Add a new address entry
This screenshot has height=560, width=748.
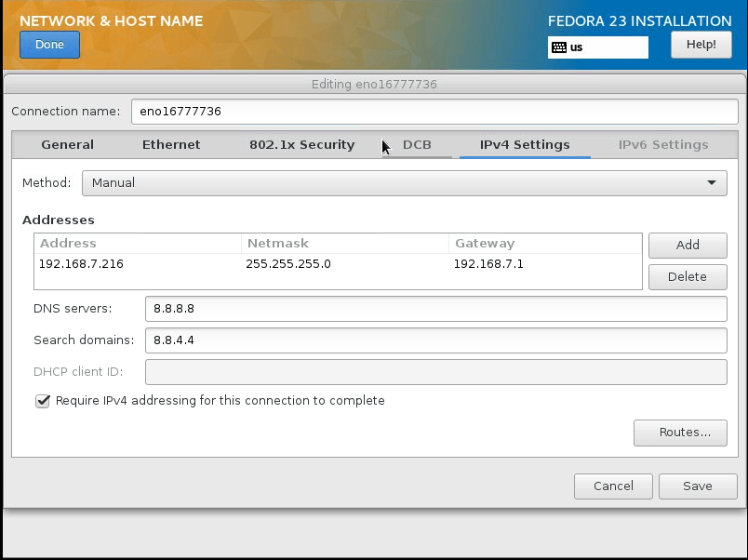688,246
